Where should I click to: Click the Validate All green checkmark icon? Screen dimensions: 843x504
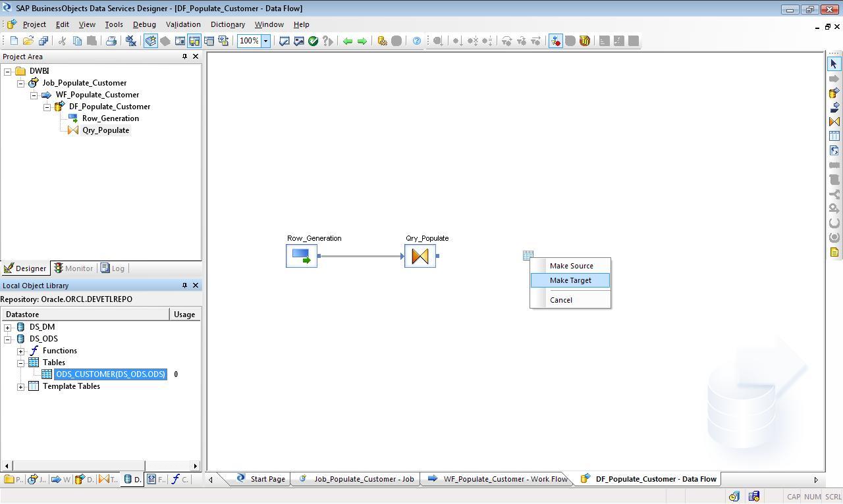[x=313, y=41]
